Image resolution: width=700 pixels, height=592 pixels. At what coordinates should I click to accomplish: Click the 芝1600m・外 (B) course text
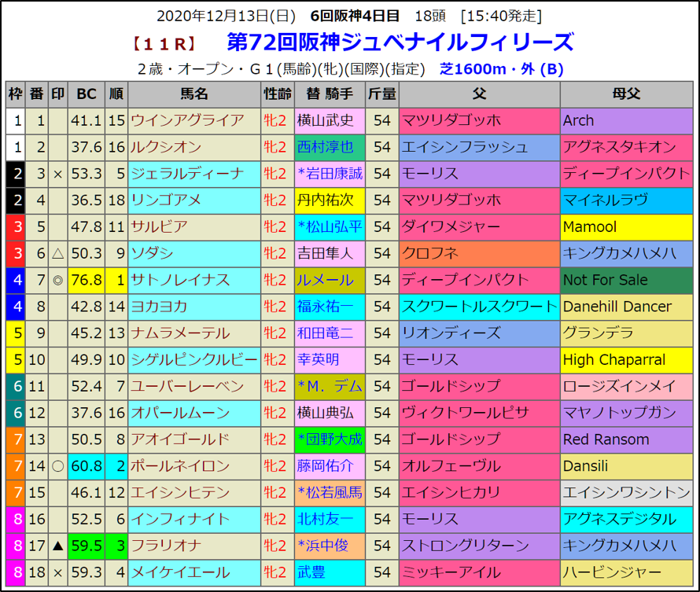click(502, 68)
